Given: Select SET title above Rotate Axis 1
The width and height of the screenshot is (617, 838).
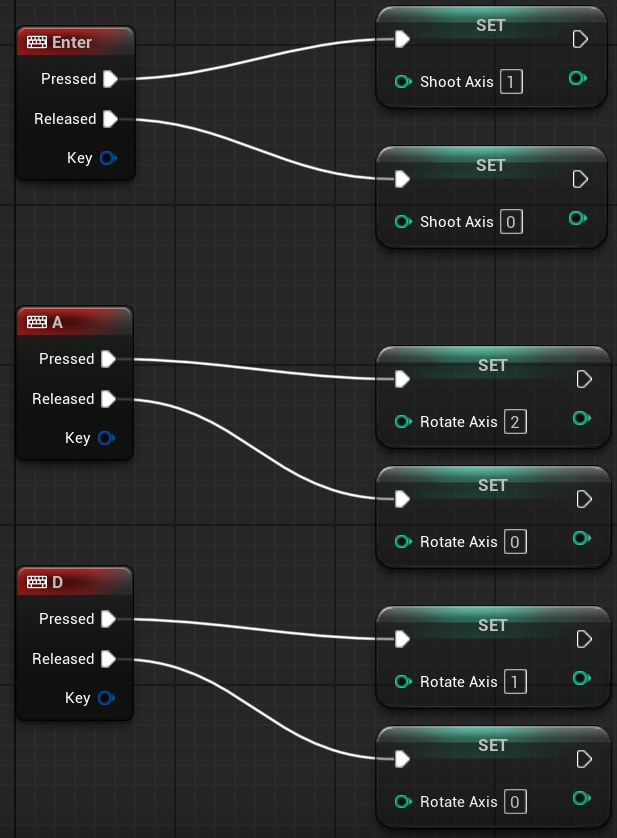Looking at the screenshot, I should [492, 625].
